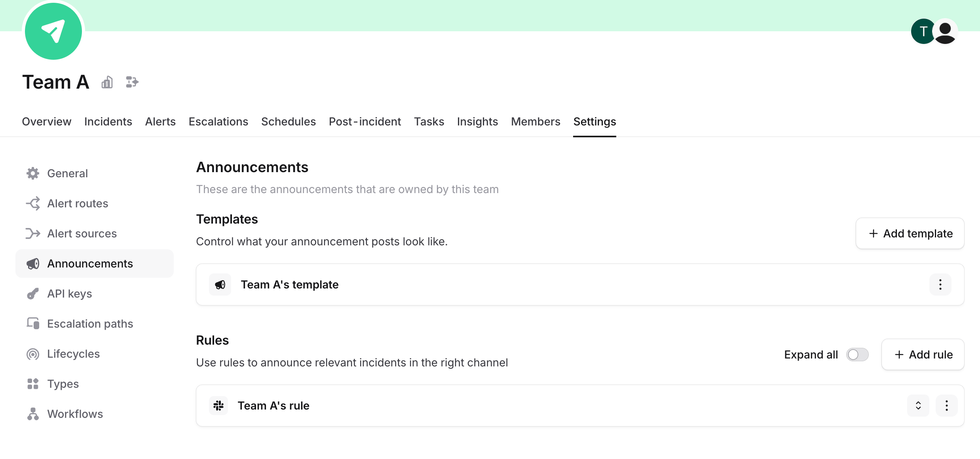Screen dimensions: 980x459
Task: Open the Escalations tab
Action: [x=218, y=121]
